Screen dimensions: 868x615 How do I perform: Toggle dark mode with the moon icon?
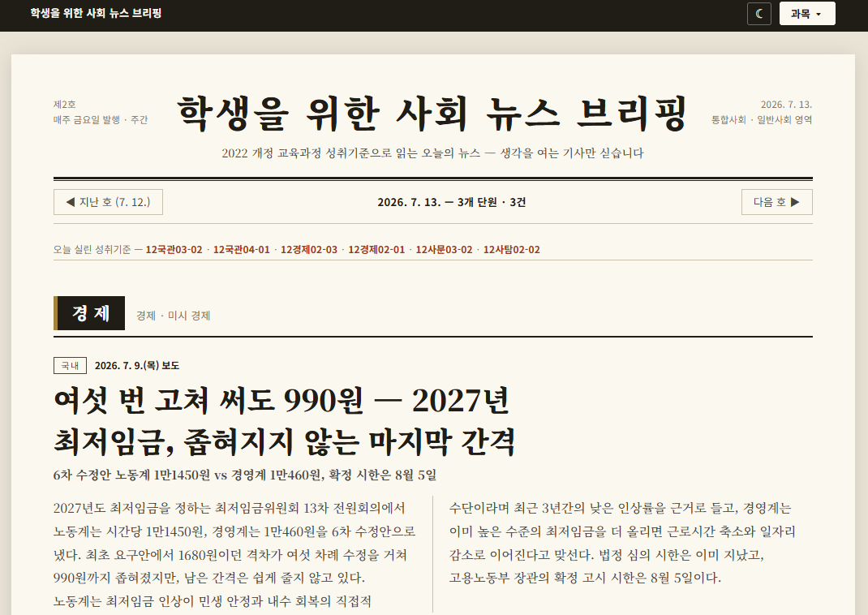click(x=759, y=14)
